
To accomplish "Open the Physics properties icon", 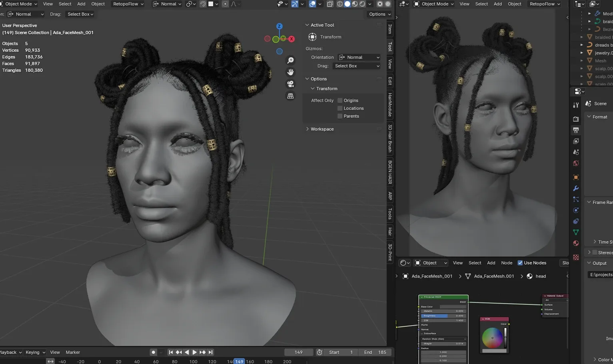I will (x=576, y=210).
